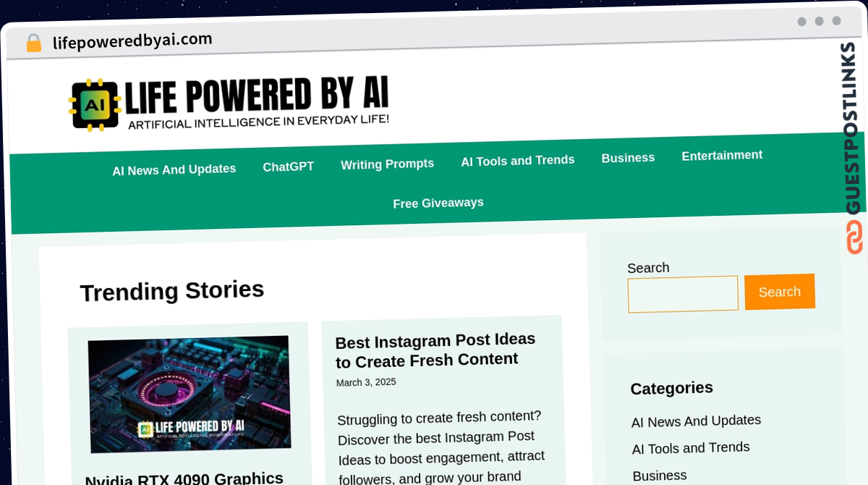Go to the ChatGPT menu item

[x=288, y=166]
